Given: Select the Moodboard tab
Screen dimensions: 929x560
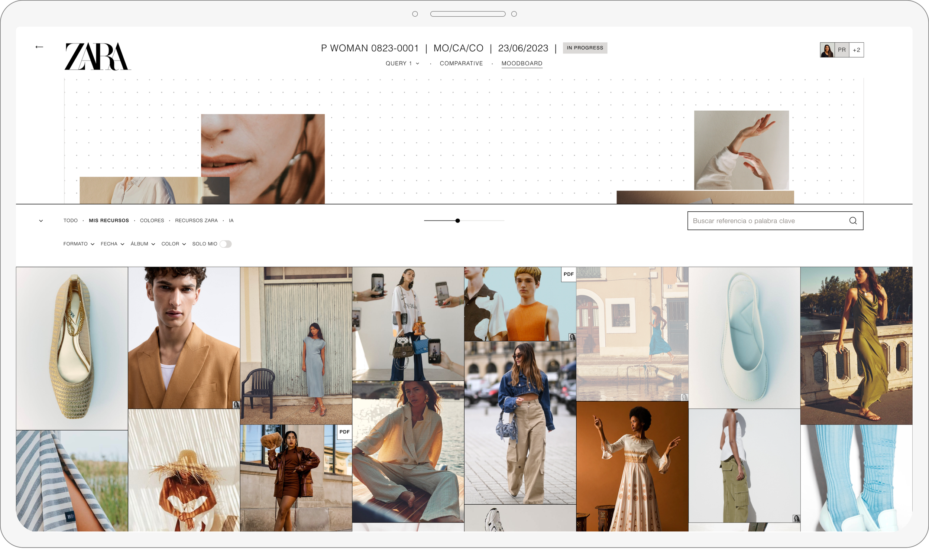Looking at the screenshot, I should point(522,63).
